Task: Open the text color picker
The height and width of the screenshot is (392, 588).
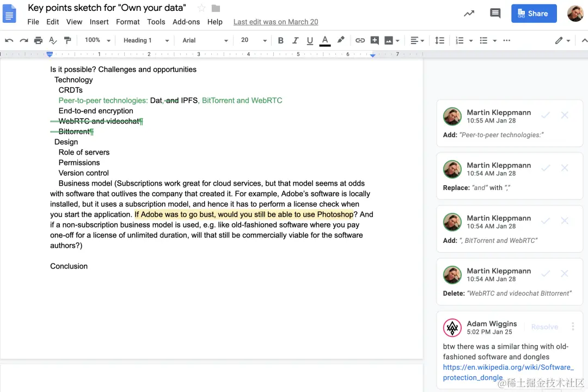Action: coord(324,40)
